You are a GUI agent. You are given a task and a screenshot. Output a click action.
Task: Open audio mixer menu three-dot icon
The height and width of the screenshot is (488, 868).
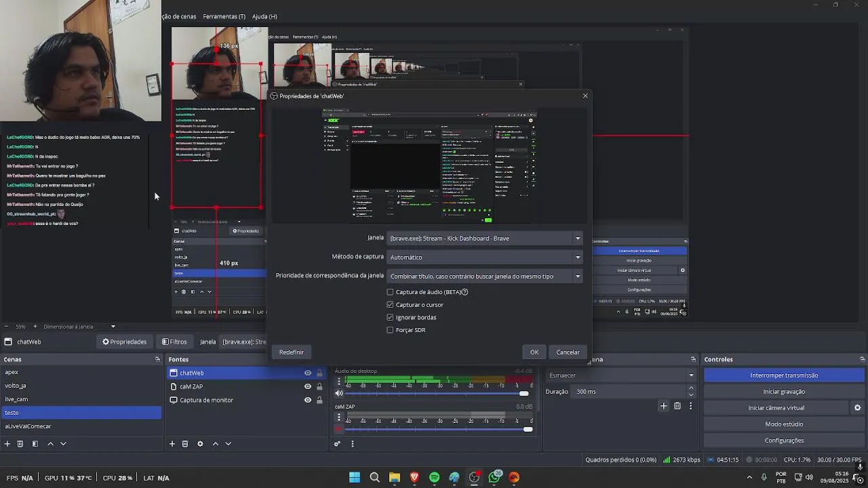click(x=352, y=444)
